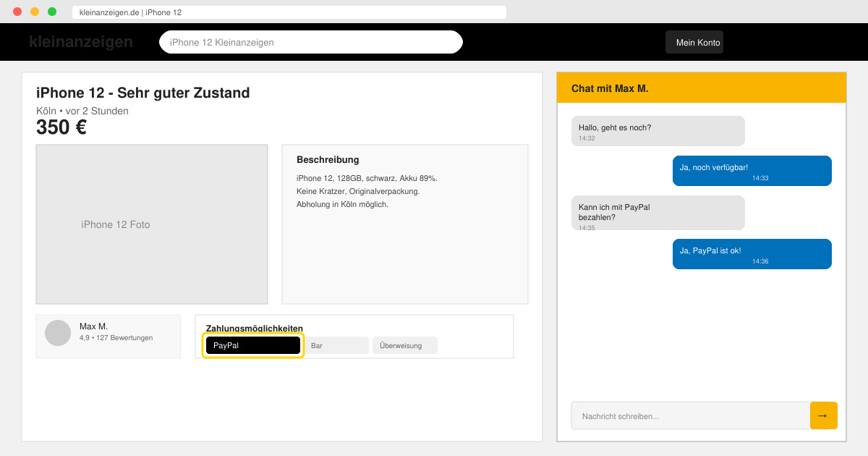Screen dimensions: 868x456
Task: Click the Köln • vor 2 Stunden text
Action: coord(82,111)
